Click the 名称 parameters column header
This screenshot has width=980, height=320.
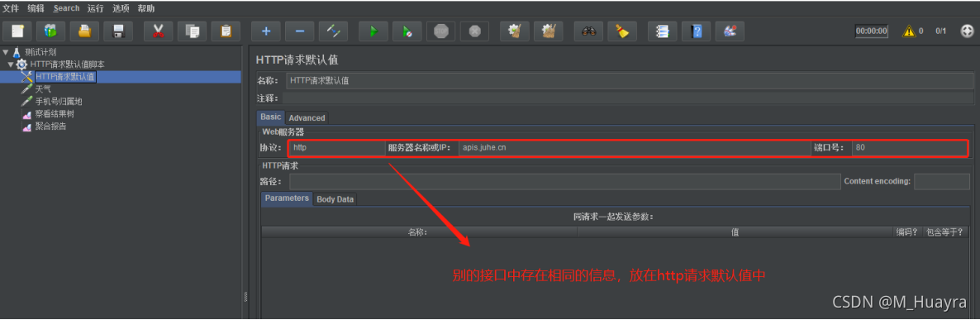pos(420,232)
